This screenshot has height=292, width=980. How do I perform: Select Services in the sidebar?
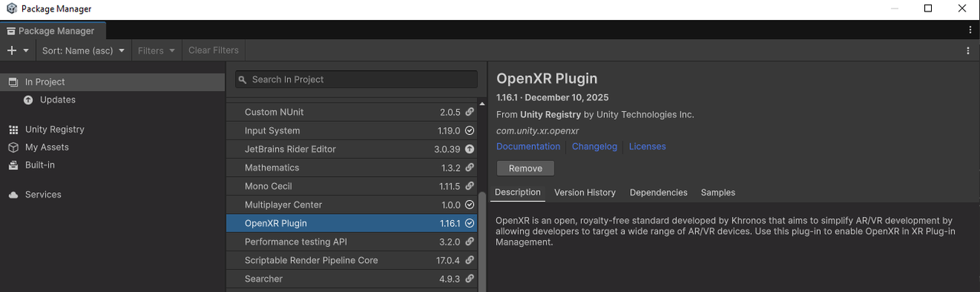click(x=113, y=195)
